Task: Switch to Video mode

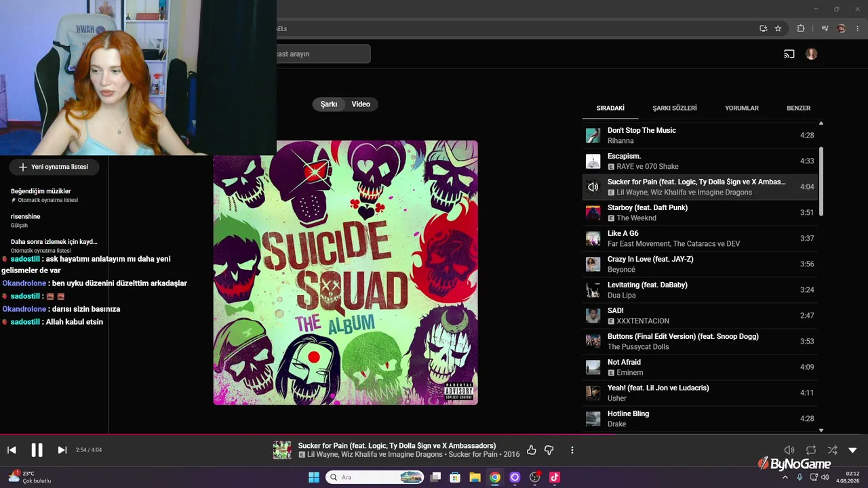Action: (x=361, y=104)
